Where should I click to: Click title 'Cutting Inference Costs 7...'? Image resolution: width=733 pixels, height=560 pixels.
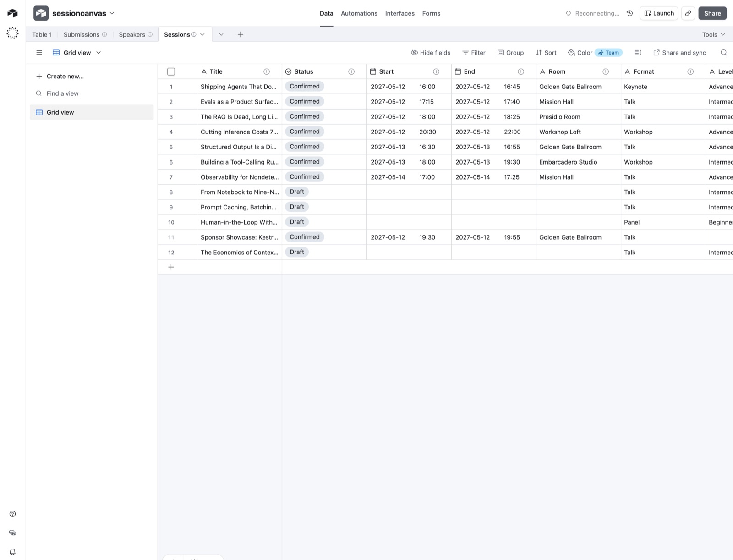pyautogui.click(x=239, y=132)
